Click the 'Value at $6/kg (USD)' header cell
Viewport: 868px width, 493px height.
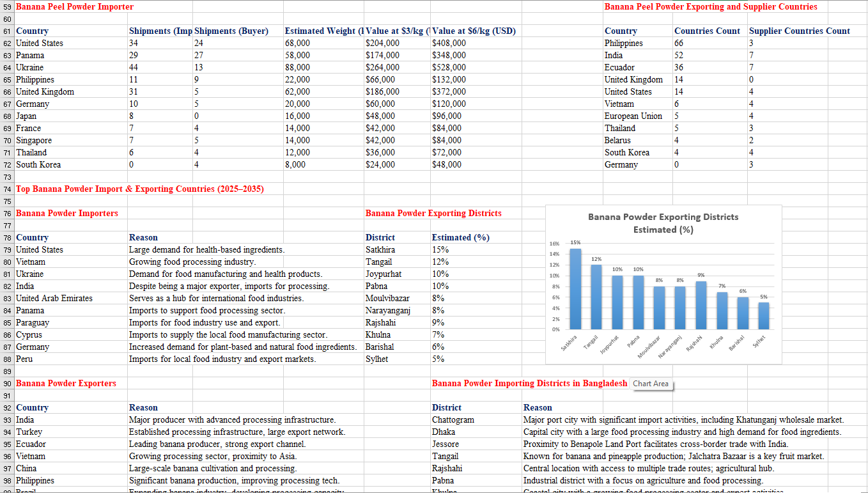pos(474,31)
